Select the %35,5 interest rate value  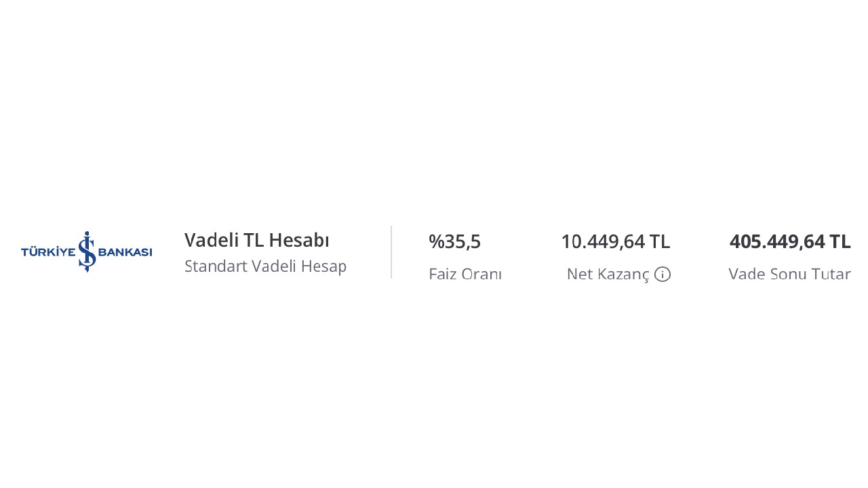(454, 241)
